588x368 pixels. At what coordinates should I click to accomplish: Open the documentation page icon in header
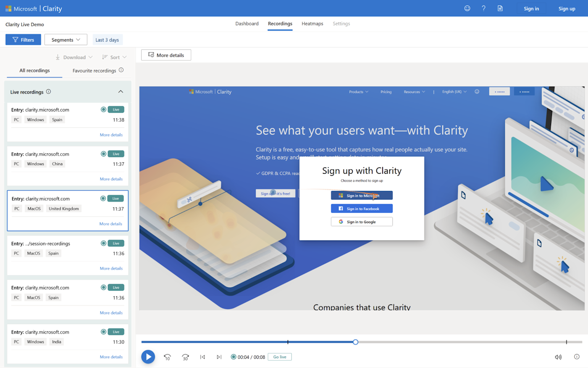click(x=500, y=8)
